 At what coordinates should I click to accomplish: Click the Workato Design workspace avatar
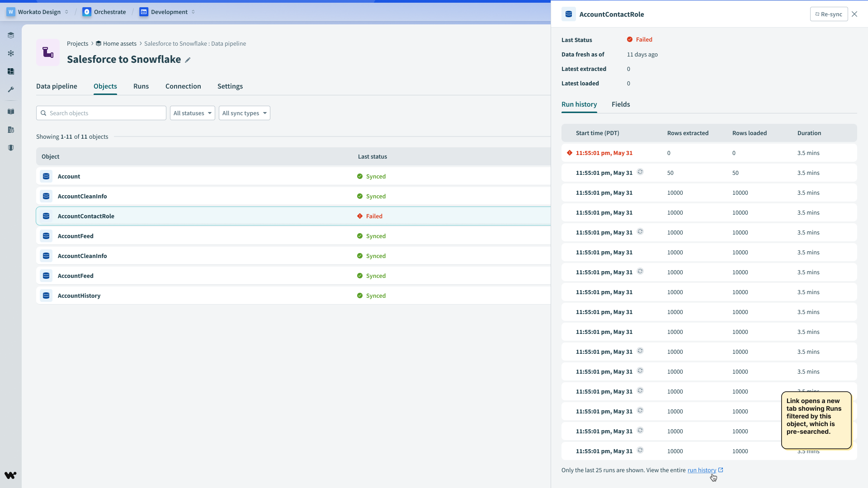click(11, 12)
